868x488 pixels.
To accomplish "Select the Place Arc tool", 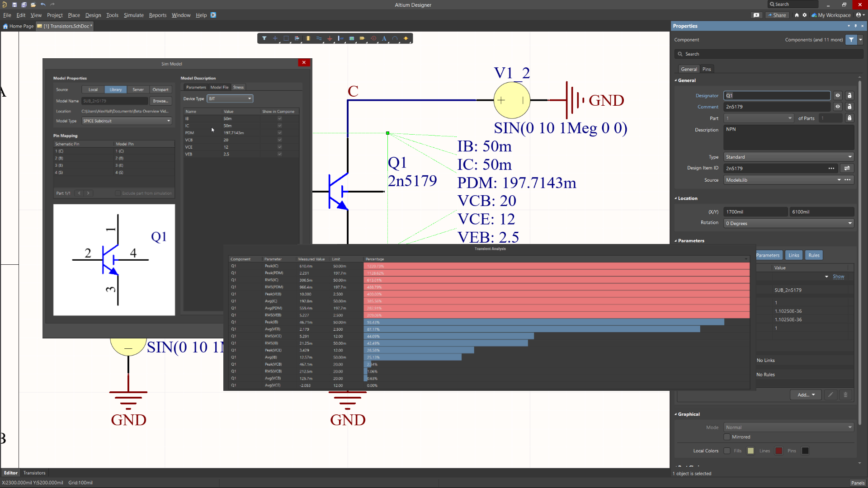I will pyautogui.click(x=395, y=38).
